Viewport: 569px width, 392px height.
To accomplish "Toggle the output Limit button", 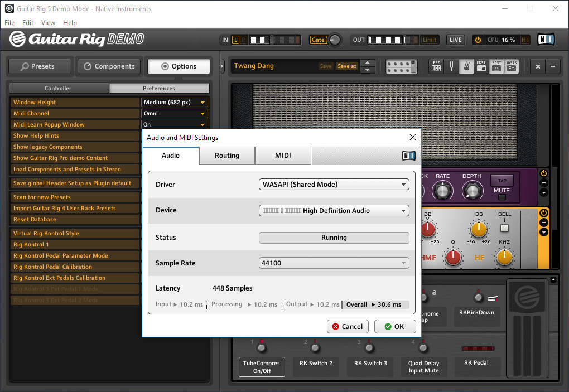I will click(430, 40).
